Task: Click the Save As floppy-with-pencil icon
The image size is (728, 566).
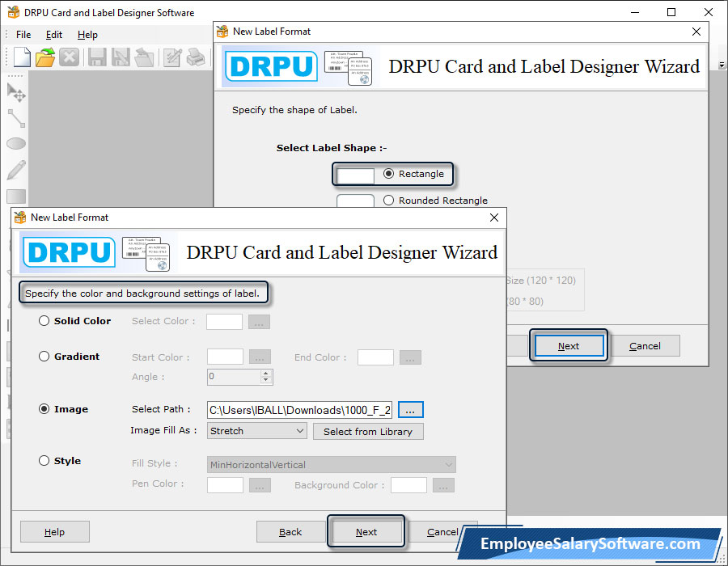Action: [x=121, y=57]
